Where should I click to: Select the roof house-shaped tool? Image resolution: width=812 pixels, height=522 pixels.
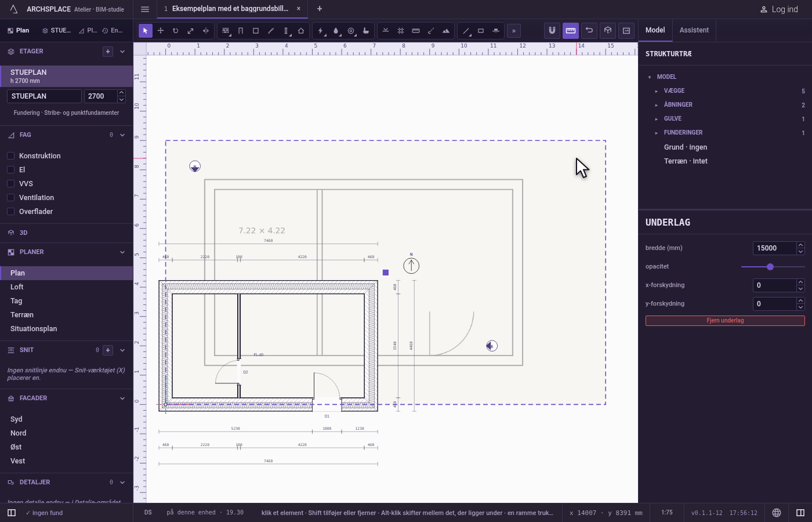tap(301, 31)
